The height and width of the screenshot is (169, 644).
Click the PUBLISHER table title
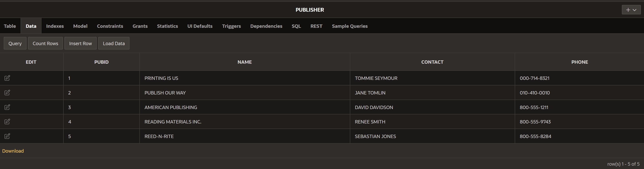coord(310,10)
